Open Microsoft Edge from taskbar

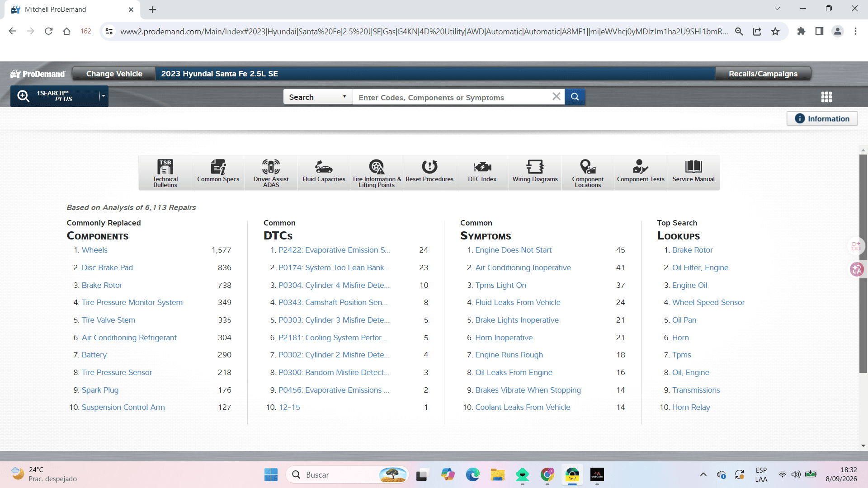pos(472,474)
